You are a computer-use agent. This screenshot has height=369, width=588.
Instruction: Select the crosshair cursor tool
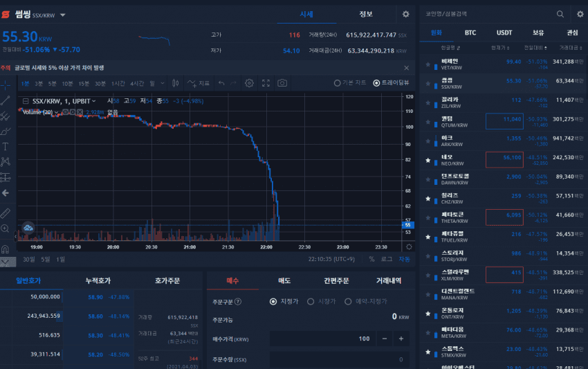click(6, 85)
